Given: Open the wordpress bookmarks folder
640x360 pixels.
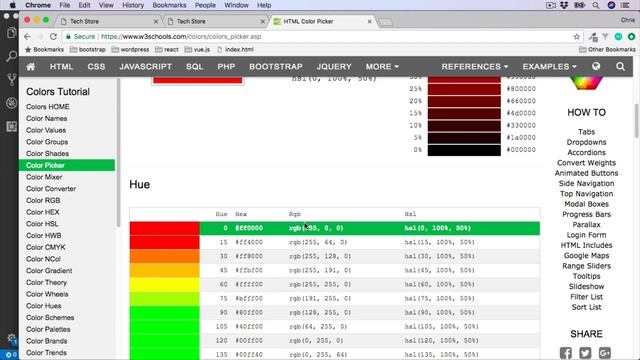Looking at the screenshot, I should pos(130,49).
